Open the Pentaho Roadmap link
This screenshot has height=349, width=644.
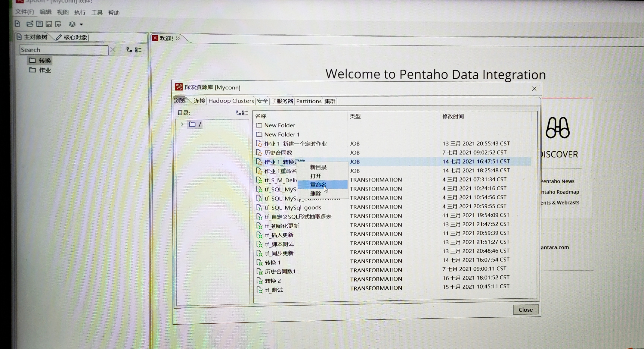coord(560,192)
